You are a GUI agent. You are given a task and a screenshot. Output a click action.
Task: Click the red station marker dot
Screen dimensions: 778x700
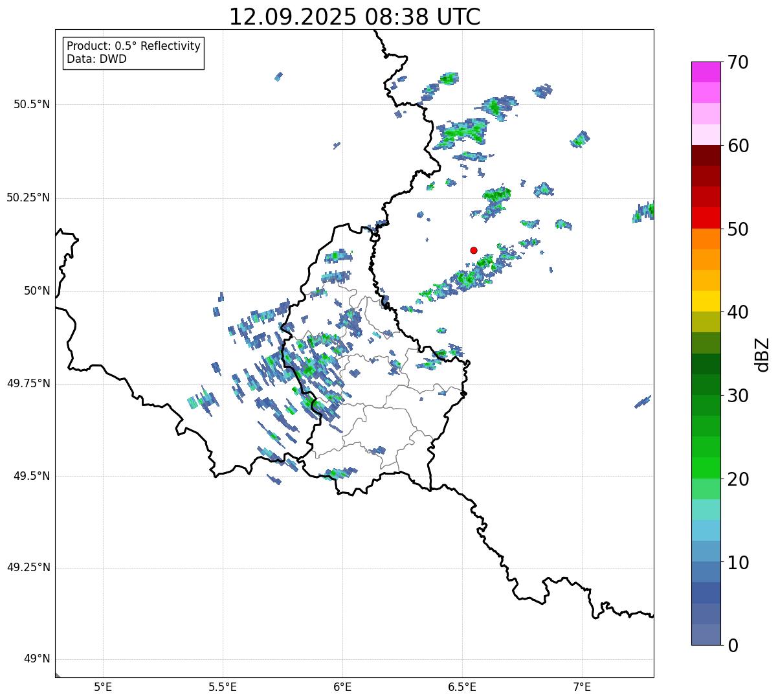pyautogui.click(x=474, y=250)
